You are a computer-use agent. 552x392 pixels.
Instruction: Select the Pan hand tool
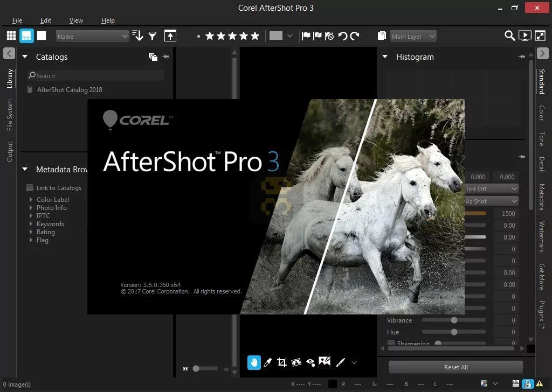[254, 362]
